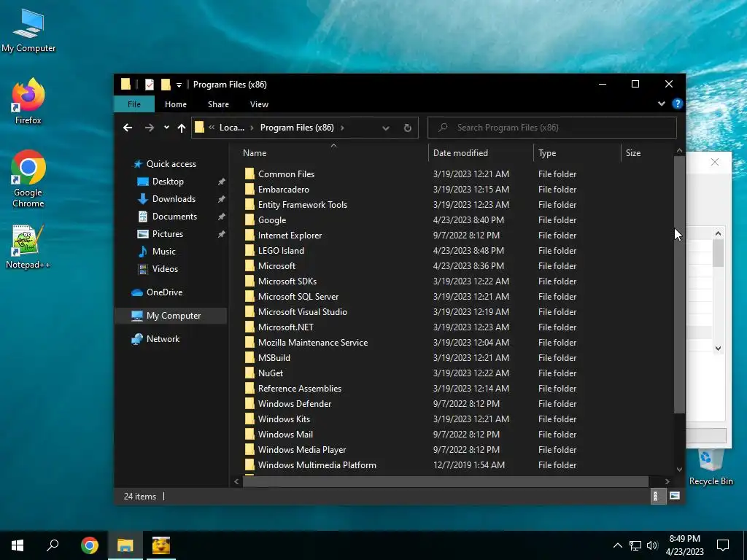
Task: Select the Notepad++ desktop shortcut
Action: (28, 246)
